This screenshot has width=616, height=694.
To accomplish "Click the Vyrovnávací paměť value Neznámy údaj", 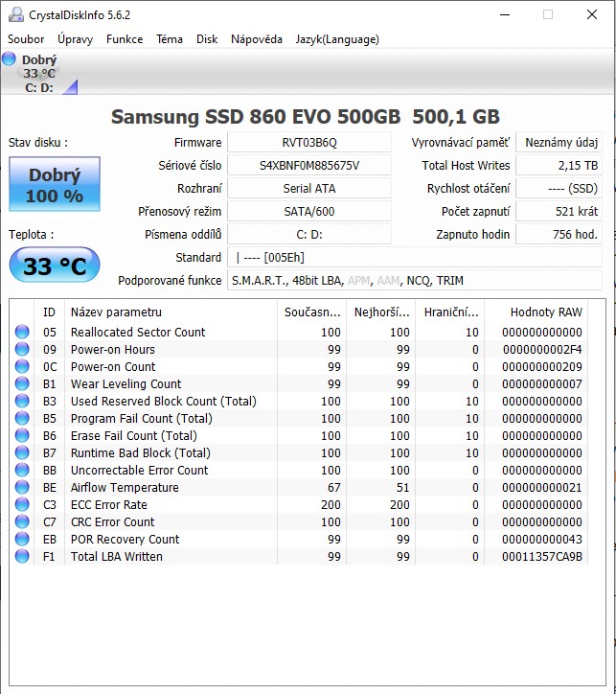I will click(559, 143).
